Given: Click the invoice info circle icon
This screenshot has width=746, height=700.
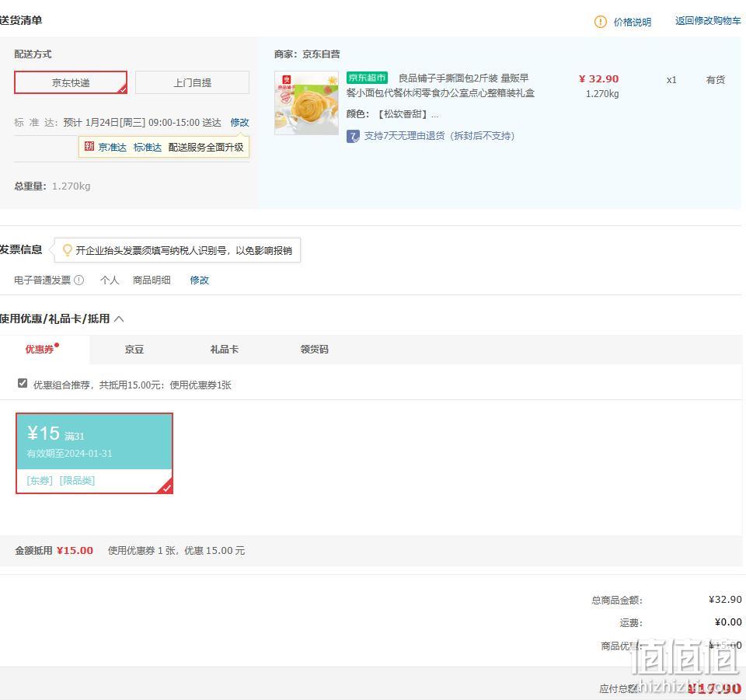Looking at the screenshot, I should coord(79,280).
